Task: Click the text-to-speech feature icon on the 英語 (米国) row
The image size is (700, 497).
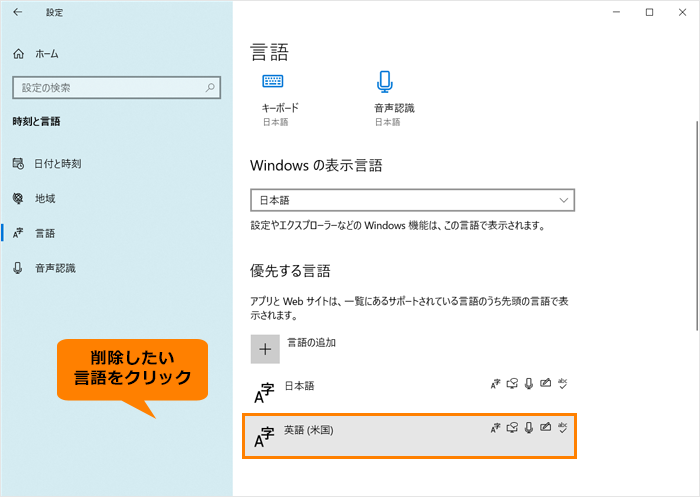Action: (512, 428)
